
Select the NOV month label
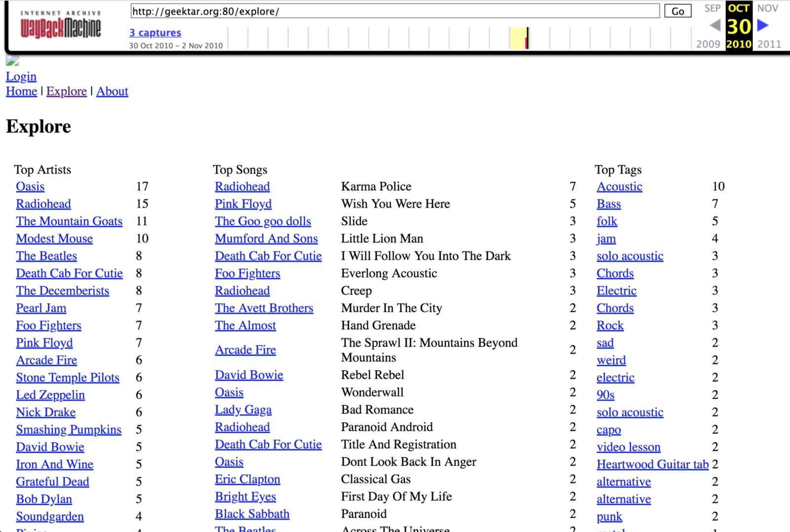(x=768, y=8)
